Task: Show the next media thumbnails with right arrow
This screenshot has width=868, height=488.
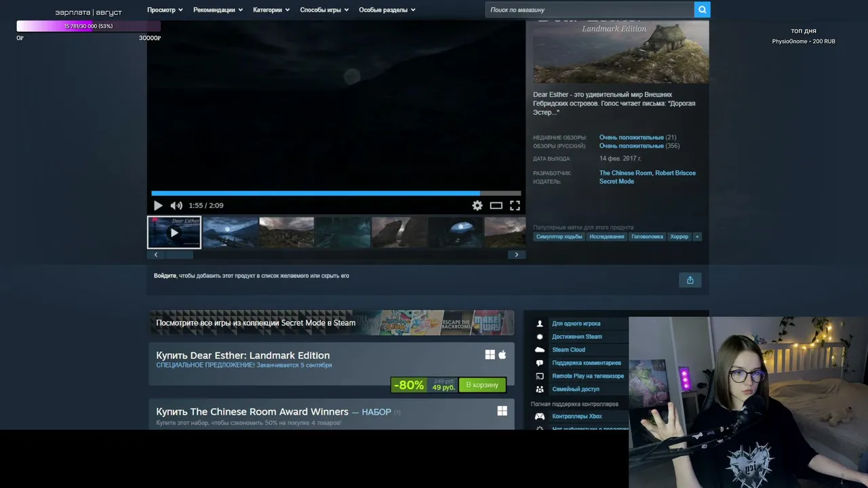Action: 516,255
